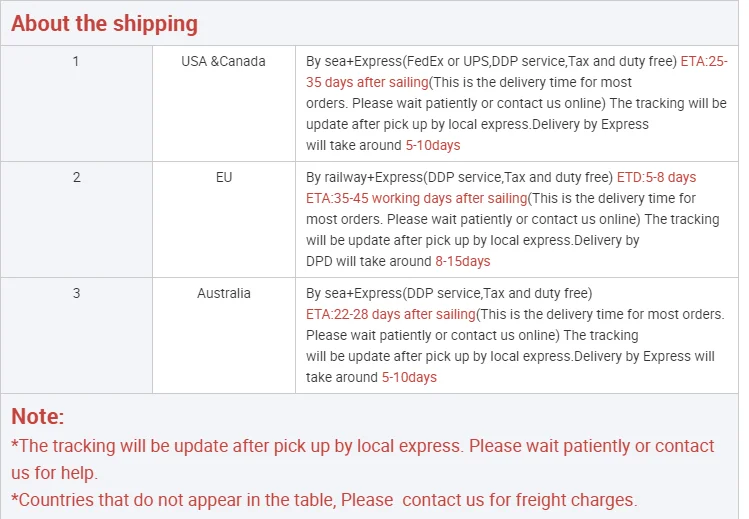Click the red "ETD:5-8 days" text
Screen dimensions: 749x519
click(656, 177)
